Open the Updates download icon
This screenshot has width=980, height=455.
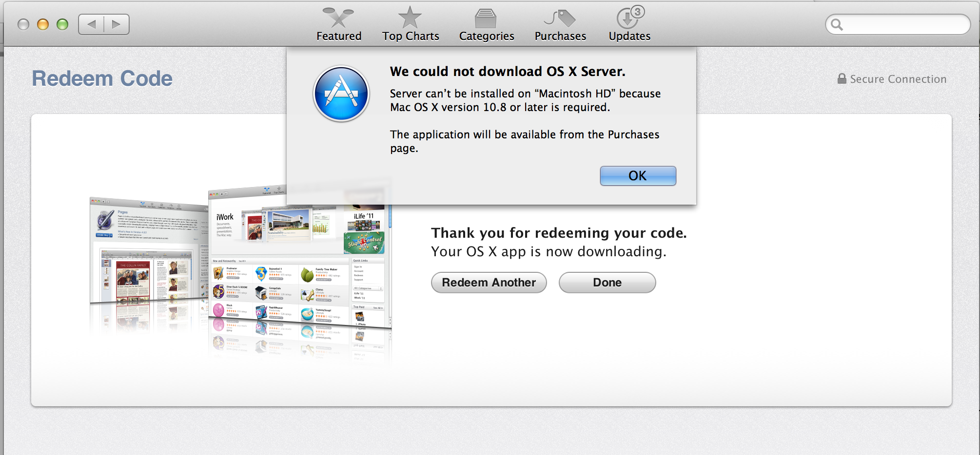[x=627, y=19]
